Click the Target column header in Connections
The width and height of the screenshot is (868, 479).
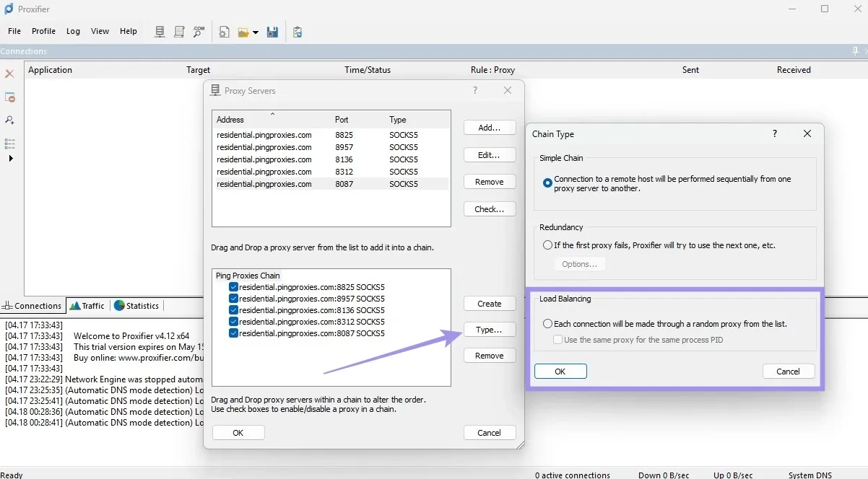point(198,70)
